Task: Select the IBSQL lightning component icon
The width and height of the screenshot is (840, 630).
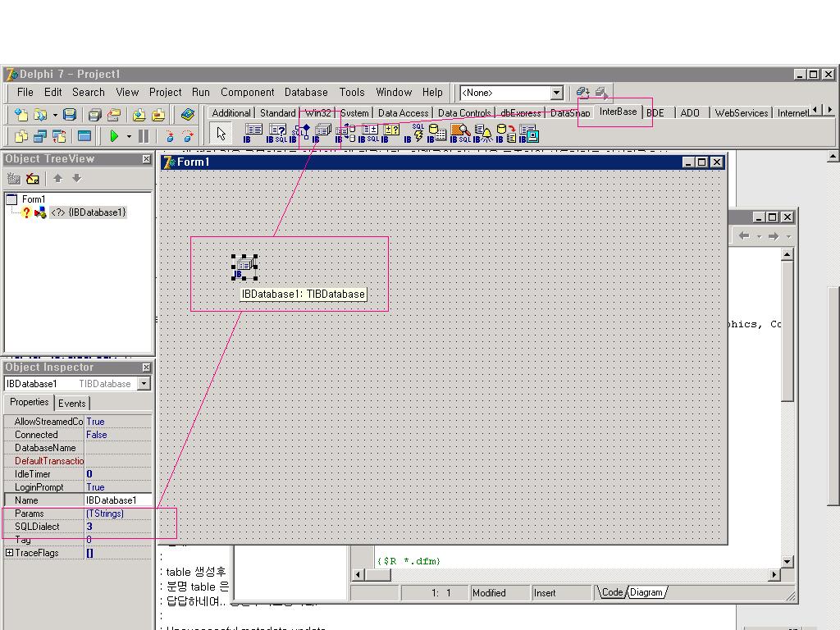Action: click(414, 134)
